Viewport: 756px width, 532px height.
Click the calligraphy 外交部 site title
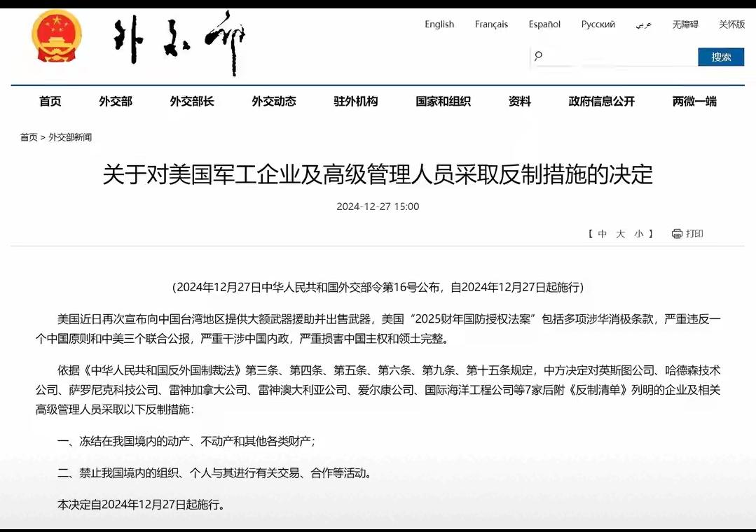[179, 43]
